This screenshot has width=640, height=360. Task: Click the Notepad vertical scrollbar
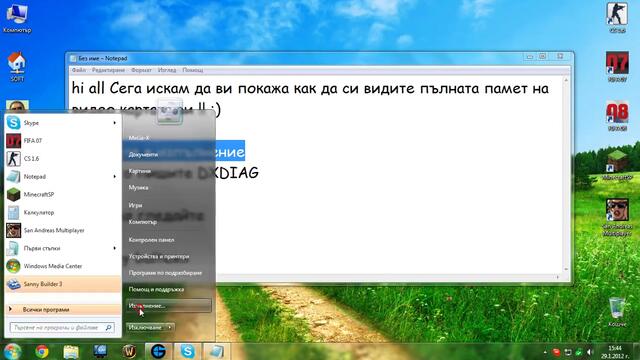pyautogui.click(x=566, y=175)
